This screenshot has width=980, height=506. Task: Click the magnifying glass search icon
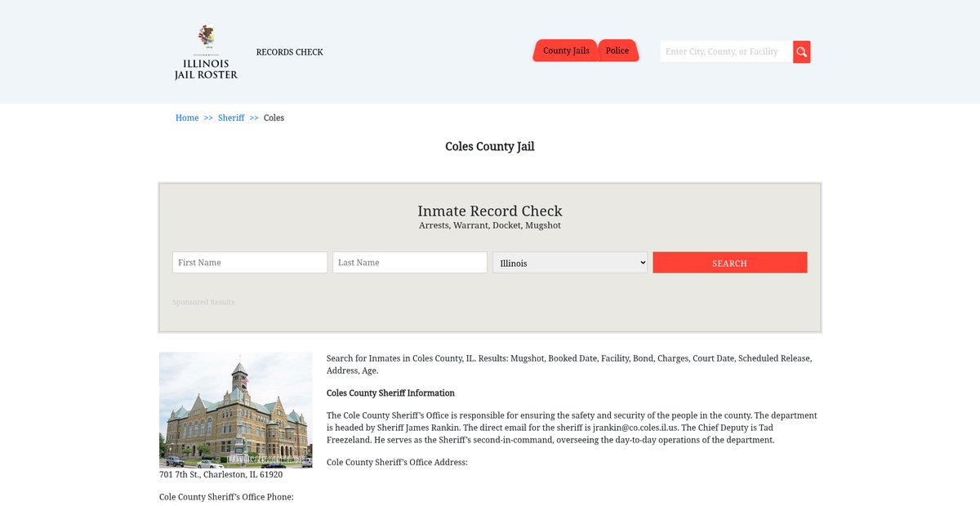pos(802,52)
